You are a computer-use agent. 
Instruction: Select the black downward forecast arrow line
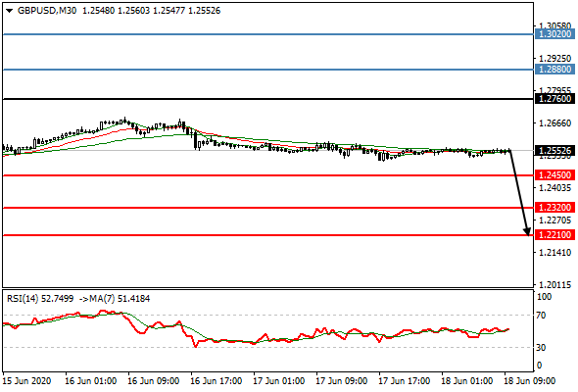[519, 191]
